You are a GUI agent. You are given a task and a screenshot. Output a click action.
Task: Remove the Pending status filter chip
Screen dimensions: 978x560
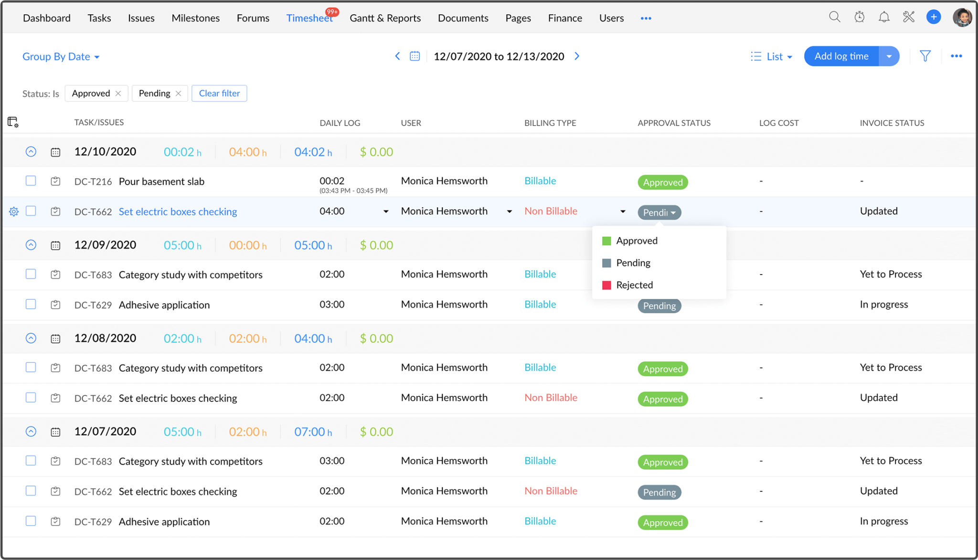pyautogui.click(x=179, y=93)
